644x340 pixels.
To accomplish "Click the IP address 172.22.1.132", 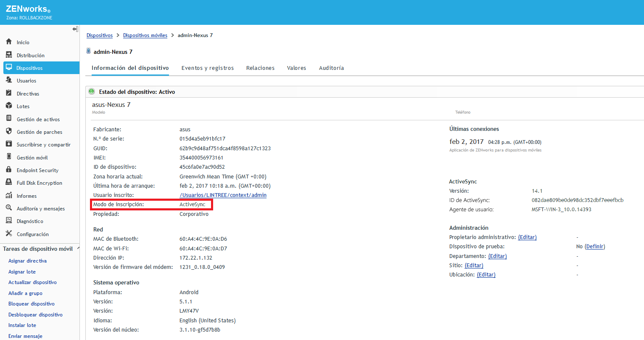I will pos(196,258).
